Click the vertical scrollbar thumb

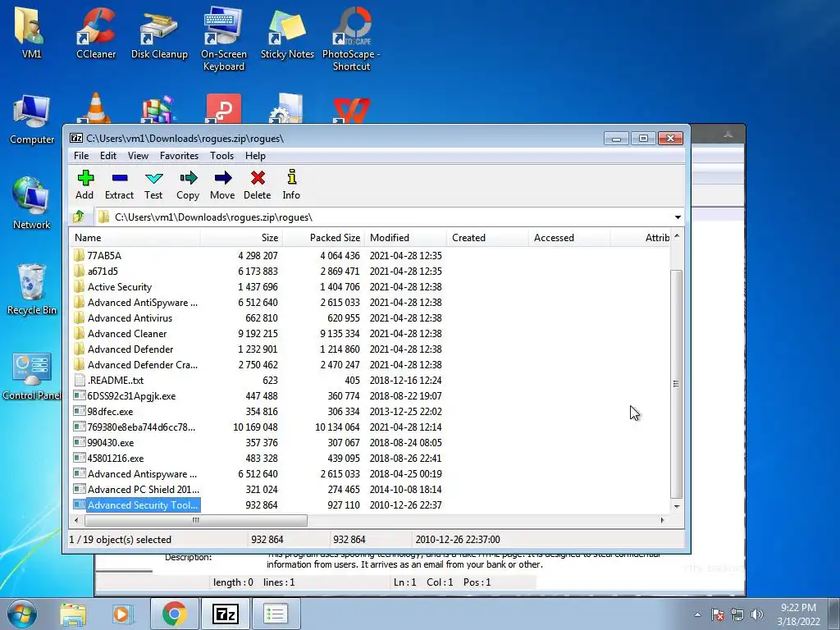[x=676, y=384]
